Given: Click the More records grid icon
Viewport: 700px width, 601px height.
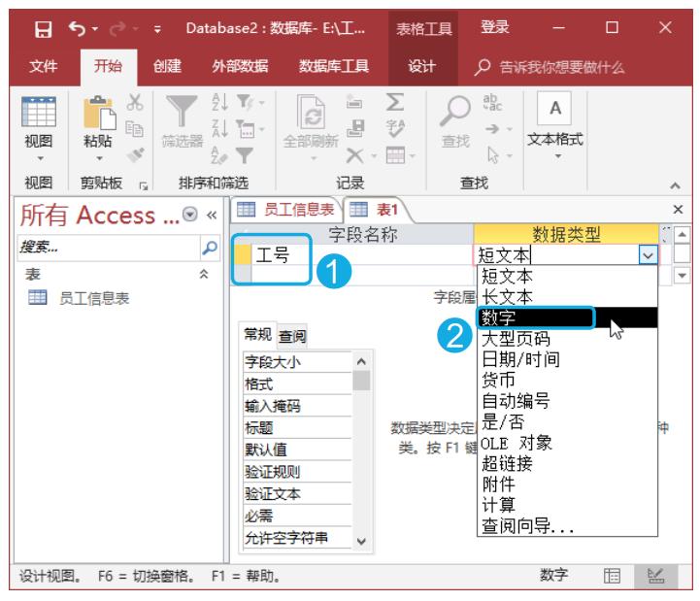Looking at the screenshot, I should (x=395, y=155).
